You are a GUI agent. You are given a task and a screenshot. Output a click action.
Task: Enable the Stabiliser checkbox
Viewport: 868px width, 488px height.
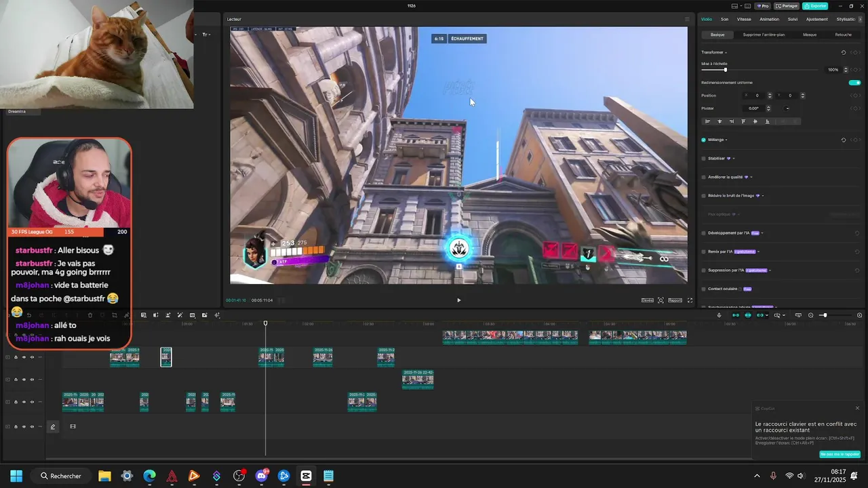(704, 159)
